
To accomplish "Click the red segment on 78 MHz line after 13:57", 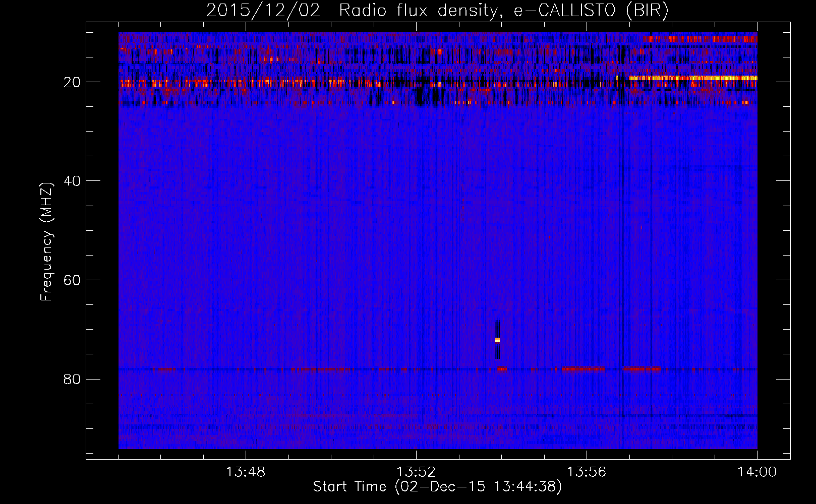I will (x=642, y=369).
